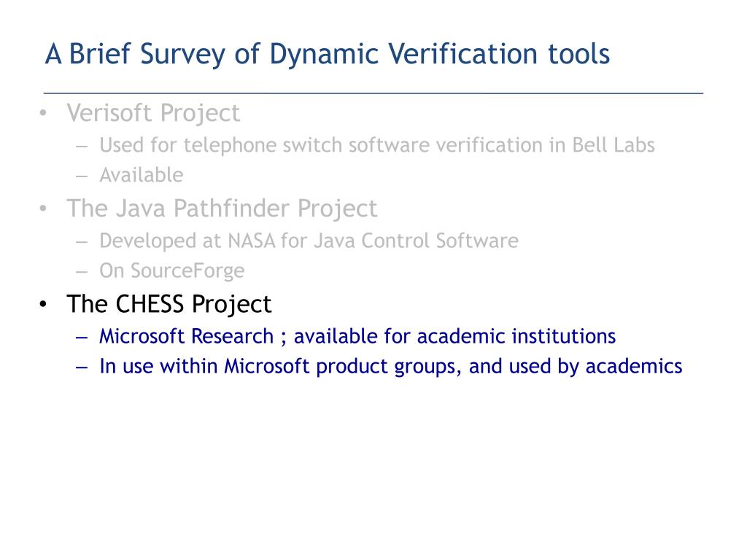747x560 pixels.
Task: Click the bullet dot beside Java Pathfinder Project
Action: click(44, 209)
